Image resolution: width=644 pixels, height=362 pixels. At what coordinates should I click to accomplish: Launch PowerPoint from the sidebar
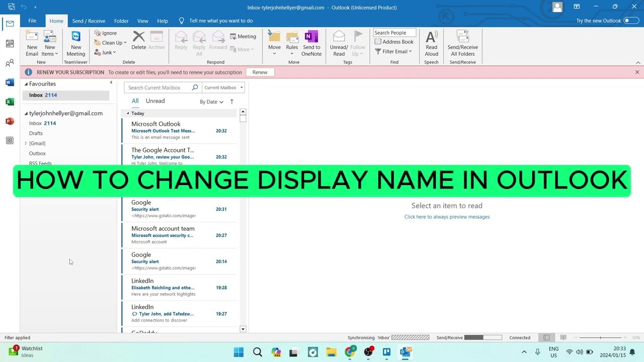(x=10, y=121)
